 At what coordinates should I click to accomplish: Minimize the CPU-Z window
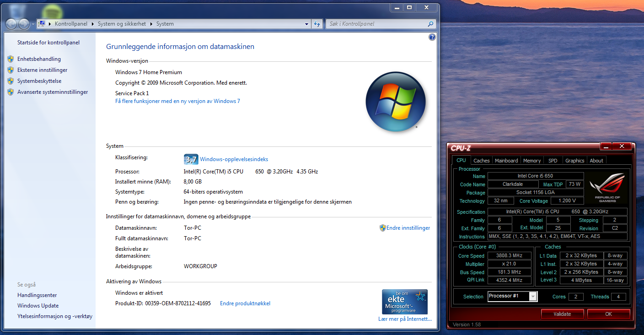click(x=606, y=147)
